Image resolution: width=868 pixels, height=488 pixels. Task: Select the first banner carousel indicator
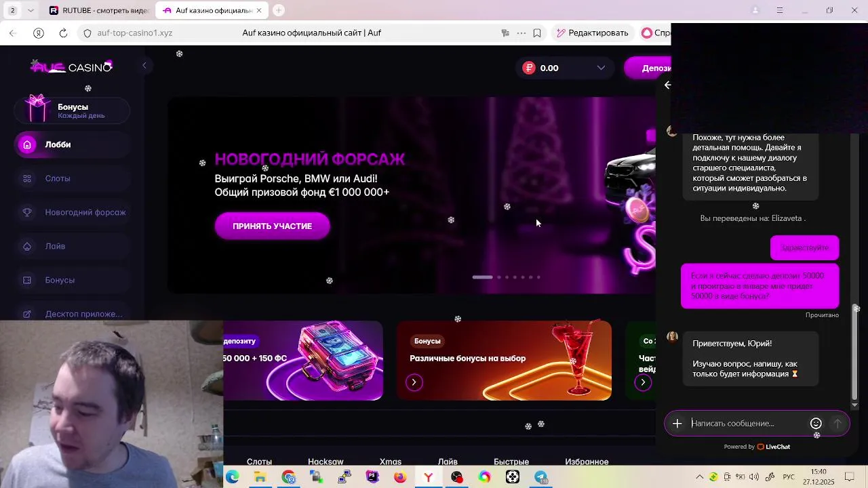click(482, 277)
